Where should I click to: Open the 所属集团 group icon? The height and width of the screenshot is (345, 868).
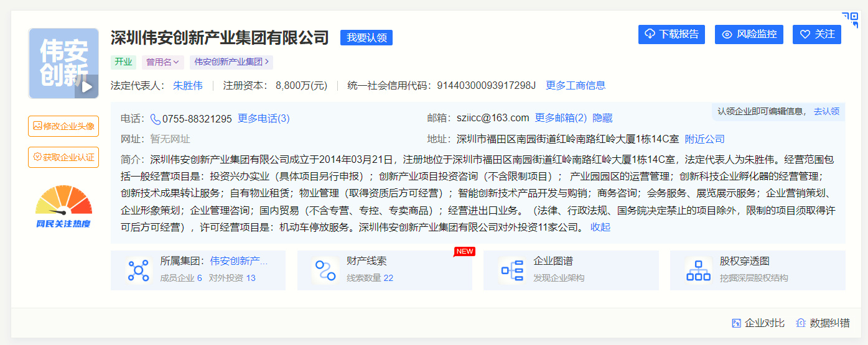[x=138, y=270]
